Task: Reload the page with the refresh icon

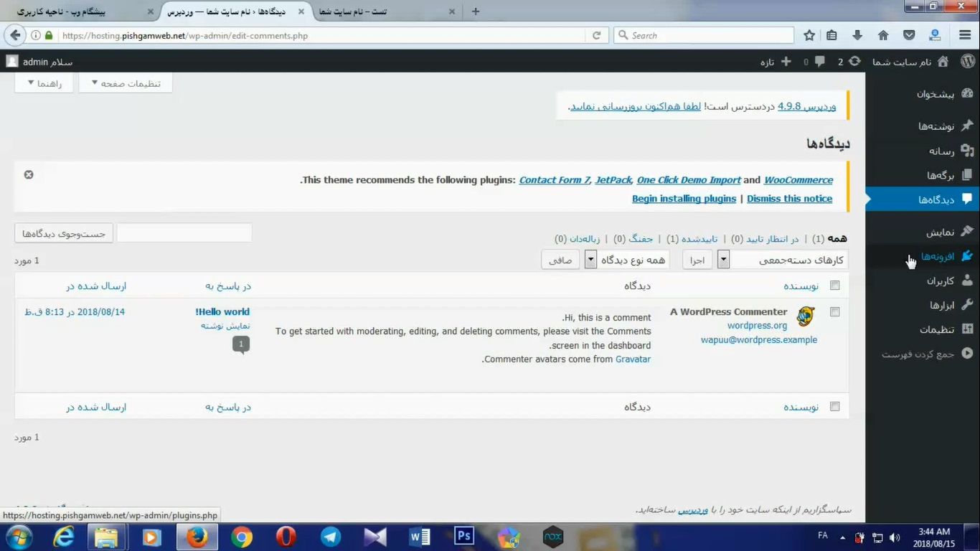Action: [596, 35]
